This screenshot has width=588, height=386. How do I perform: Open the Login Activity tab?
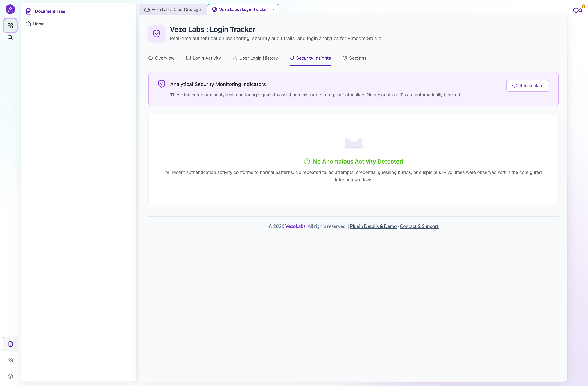point(203,58)
